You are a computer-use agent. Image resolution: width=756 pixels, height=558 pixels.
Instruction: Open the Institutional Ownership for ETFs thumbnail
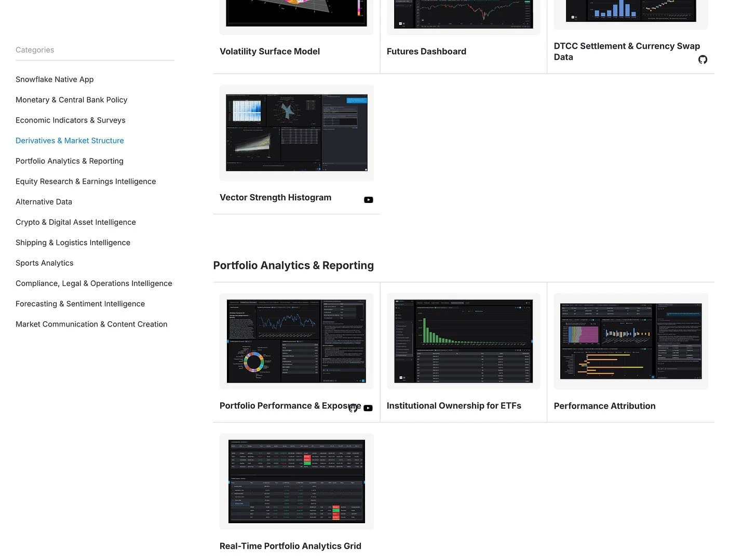tap(463, 341)
